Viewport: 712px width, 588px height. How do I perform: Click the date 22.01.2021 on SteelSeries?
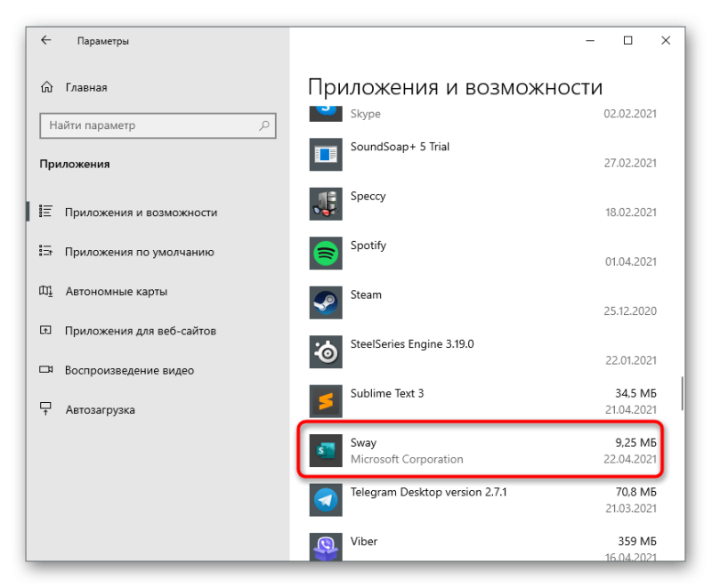pyautogui.click(x=631, y=360)
